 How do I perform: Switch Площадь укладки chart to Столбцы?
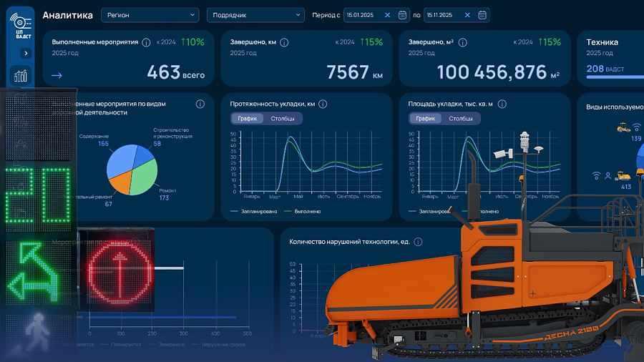point(460,119)
